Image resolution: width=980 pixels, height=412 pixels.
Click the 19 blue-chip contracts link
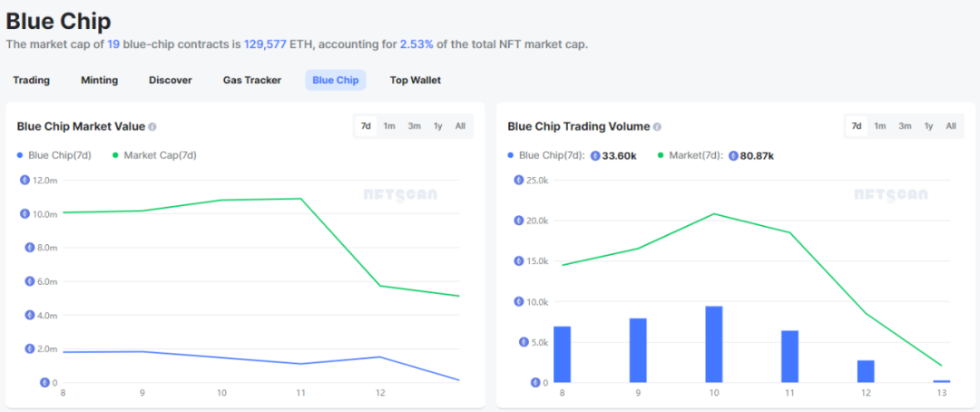tap(114, 44)
